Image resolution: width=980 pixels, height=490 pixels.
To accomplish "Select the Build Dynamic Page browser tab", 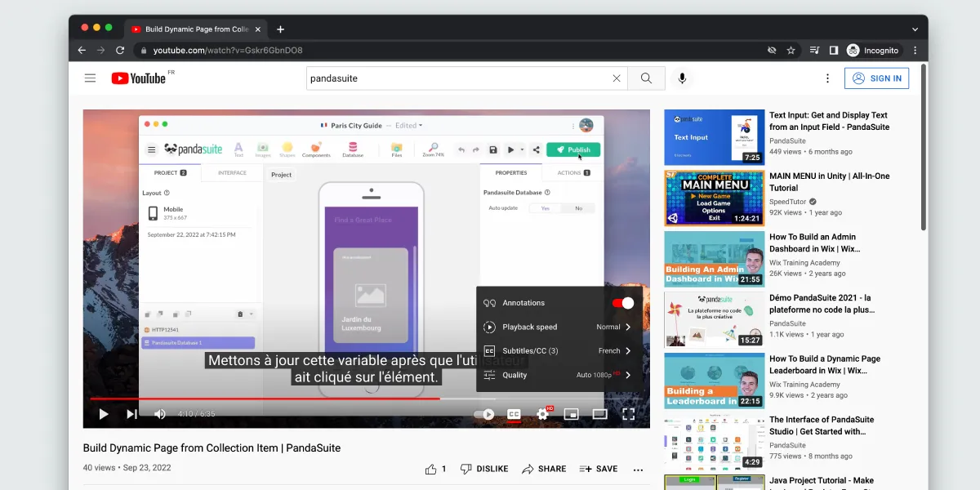I will 196,27.
